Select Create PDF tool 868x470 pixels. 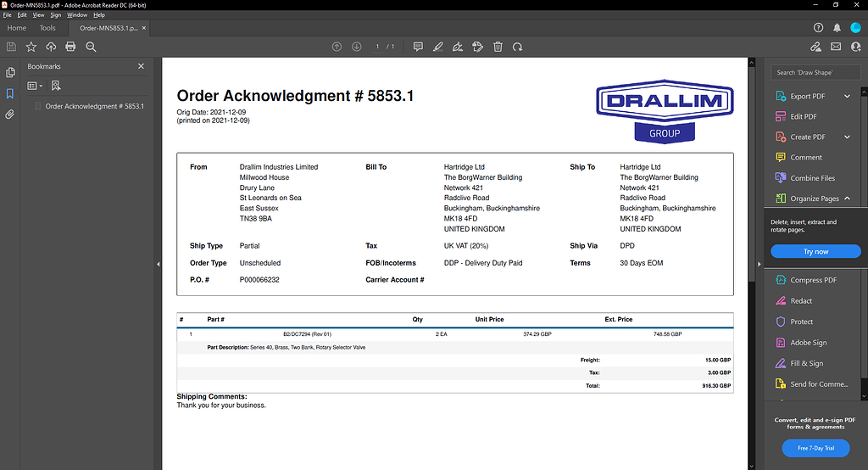click(x=807, y=137)
